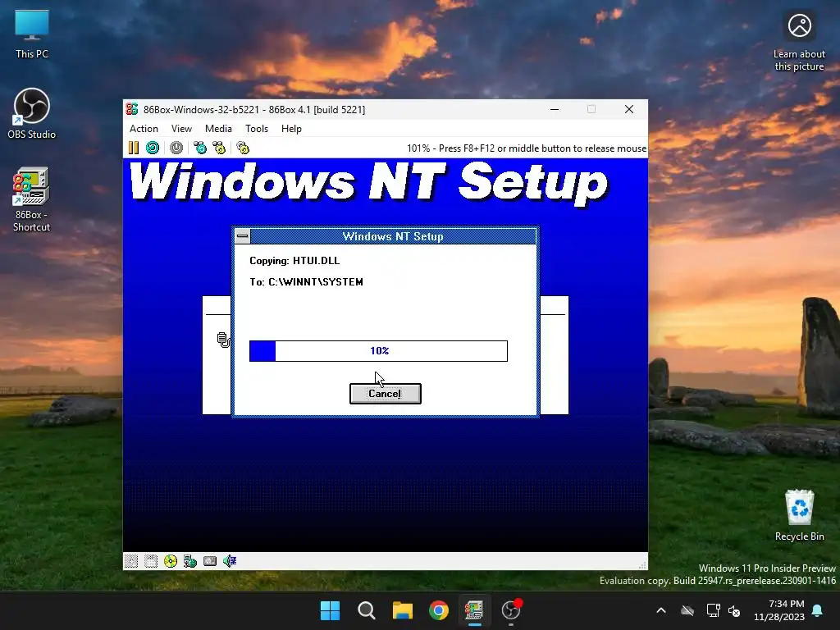Viewport: 840px width, 630px height.
Task: Open Windows NT Setup dialog control menu
Action: [243, 236]
